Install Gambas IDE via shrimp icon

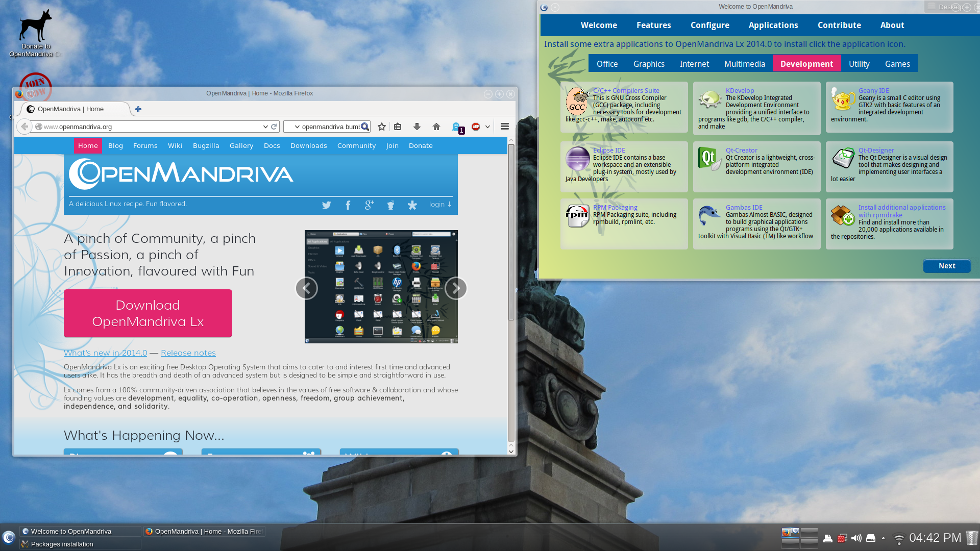coord(710,216)
